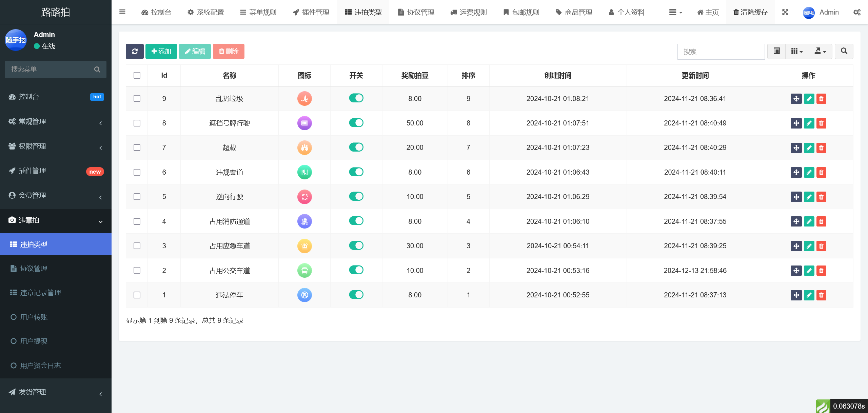Click the red delete icon for 乱扔垃圾 row

tap(821, 99)
